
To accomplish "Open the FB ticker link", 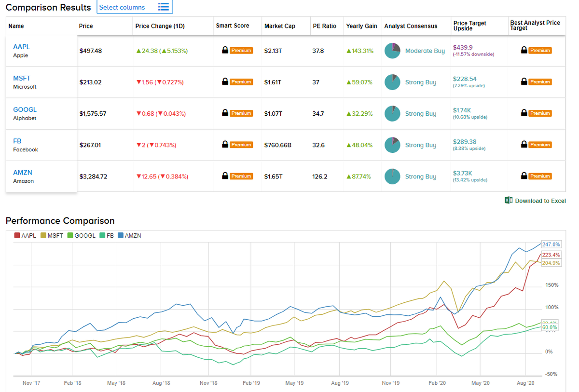I will tap(17, 141).
